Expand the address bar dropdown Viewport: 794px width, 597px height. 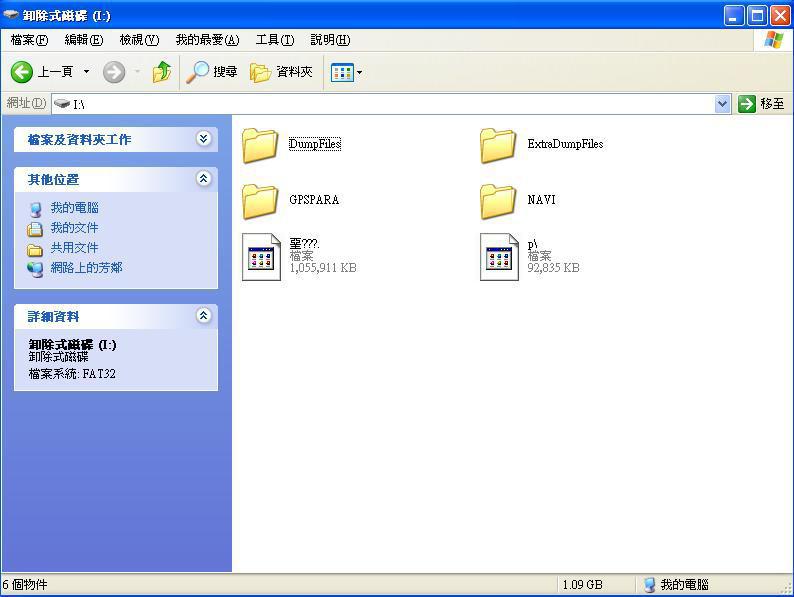point(723,104)
